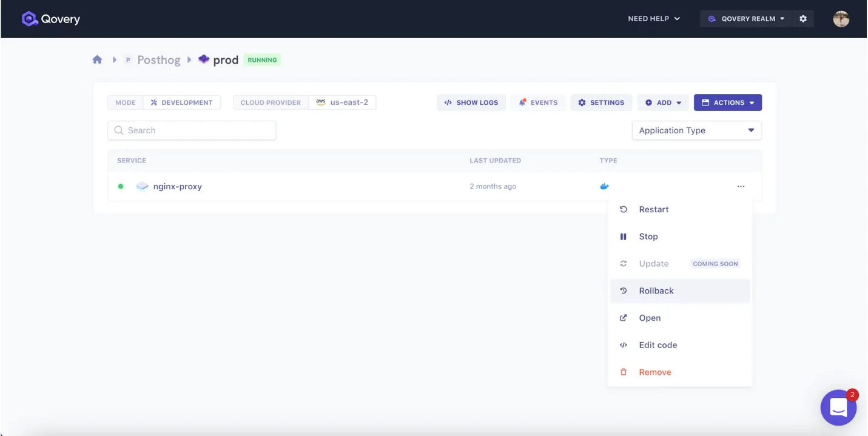Expand the Add dropdown button

point(663,102)
